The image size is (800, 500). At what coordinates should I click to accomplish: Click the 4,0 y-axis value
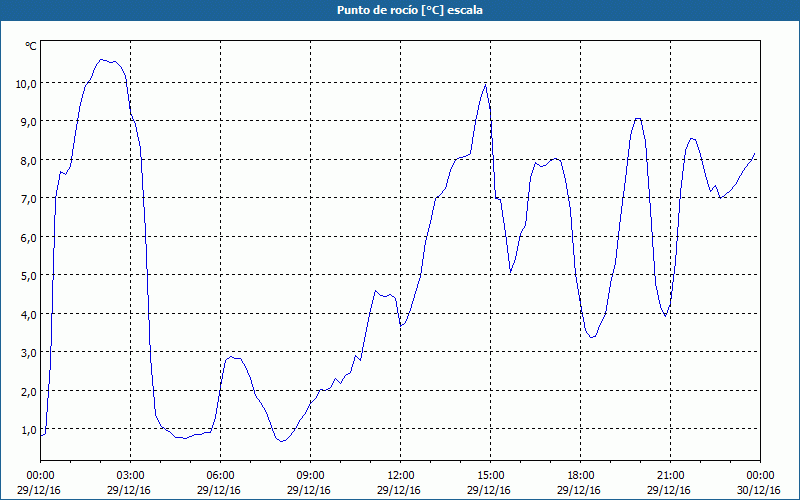[x=29, y=315]
